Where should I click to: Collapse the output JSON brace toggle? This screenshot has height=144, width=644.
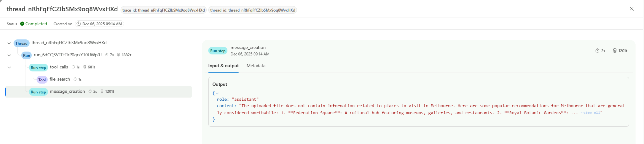pos(217,93)
